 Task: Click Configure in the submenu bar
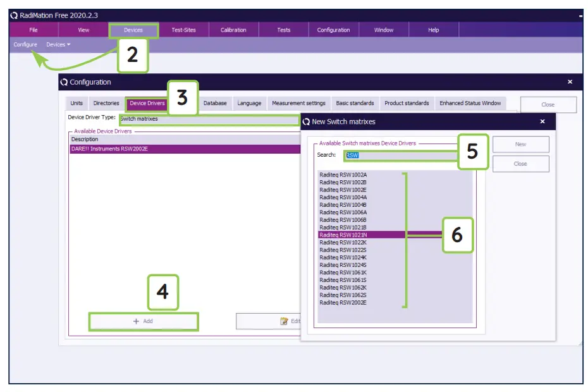pos(25,44)
